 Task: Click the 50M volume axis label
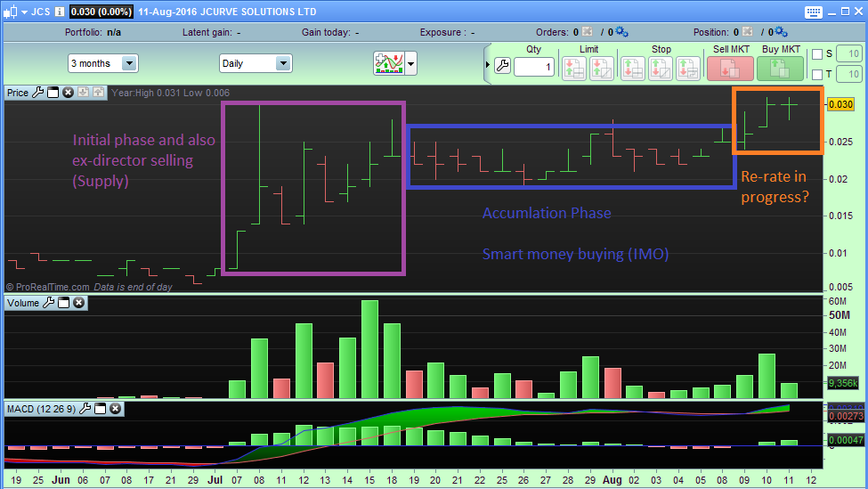pos(840,315)
